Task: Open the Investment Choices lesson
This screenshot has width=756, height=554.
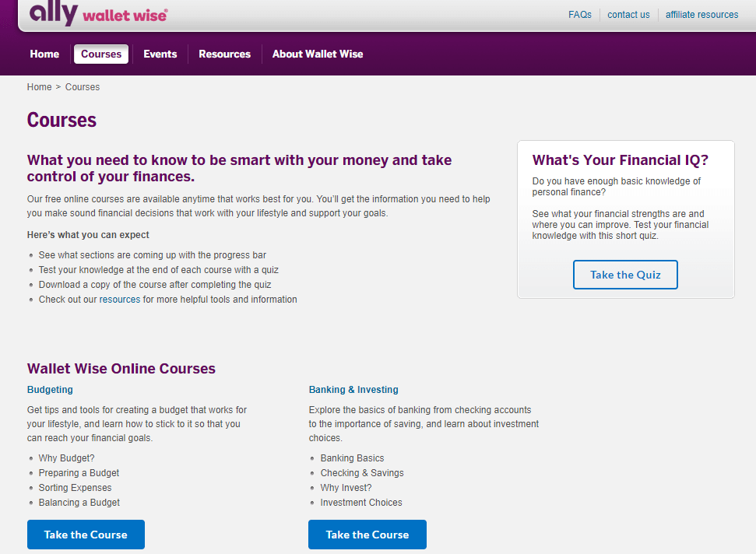Action: pos(360,502)
